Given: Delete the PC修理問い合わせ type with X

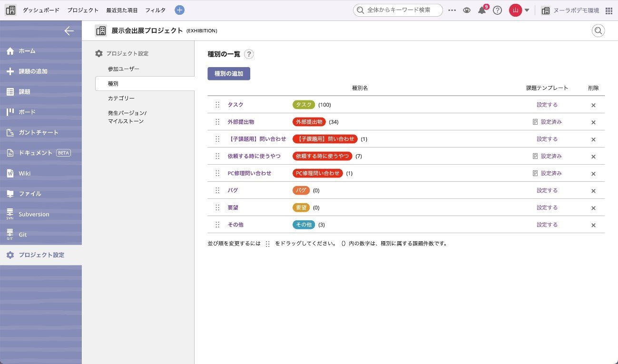Looking at the screenshot, I should click(x=593, y=174).
